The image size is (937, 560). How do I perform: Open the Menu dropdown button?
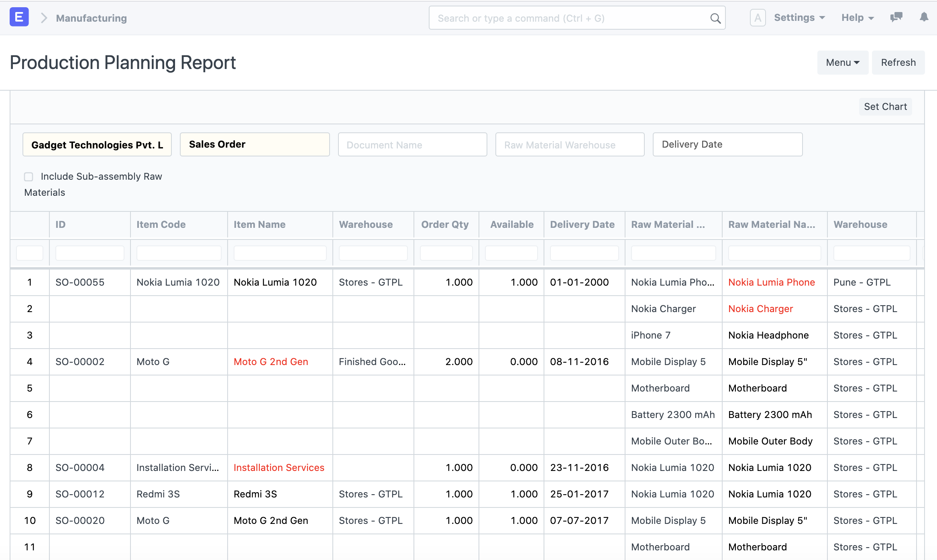point(842,63)
